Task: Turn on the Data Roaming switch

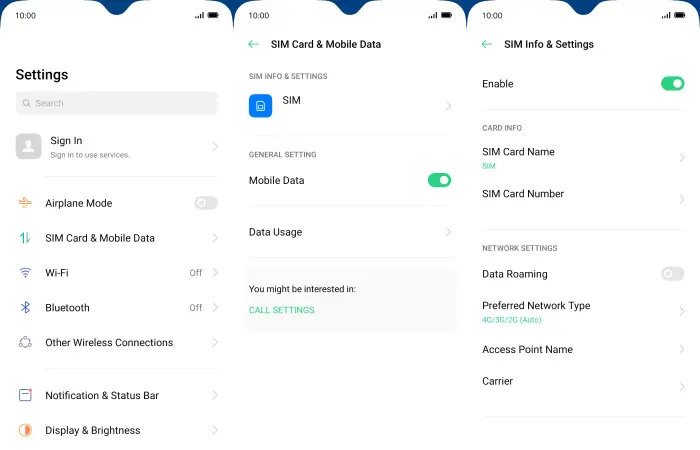Action: pos(672,274)
